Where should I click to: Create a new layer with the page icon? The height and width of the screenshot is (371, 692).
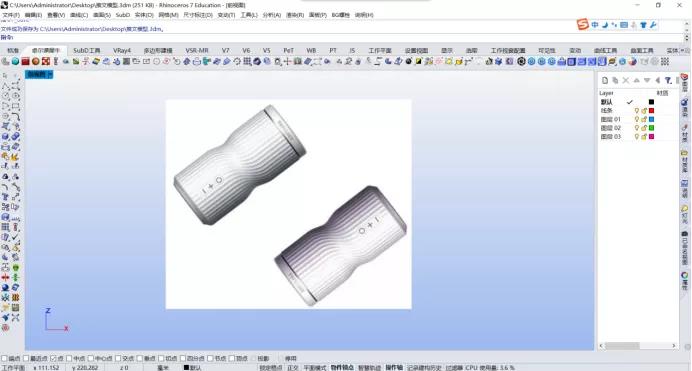click(605, 80)
